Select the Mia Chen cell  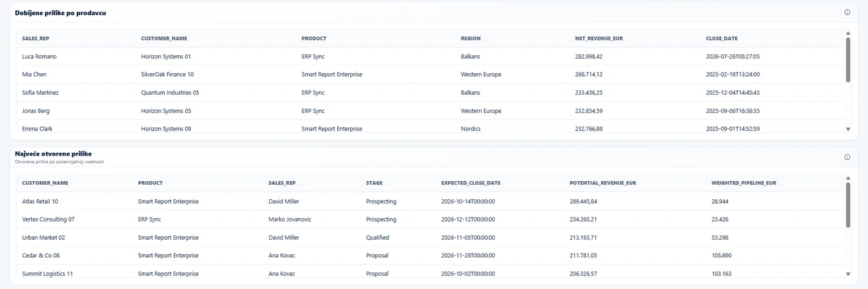click(34, 75)
